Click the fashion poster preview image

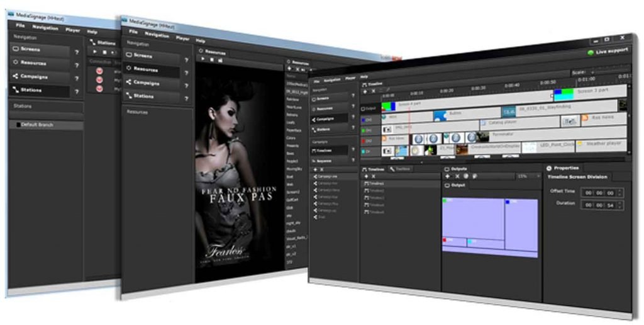[239, 173]
